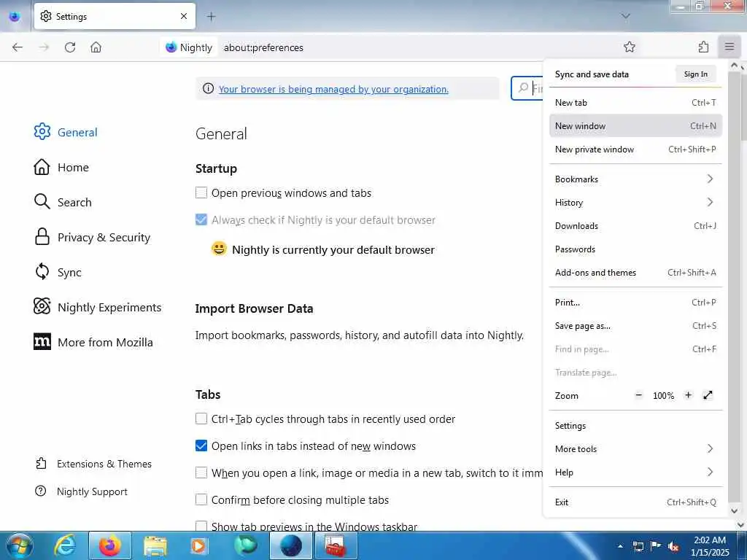Open Privacy & Security settings category
747x560 pixels.
coord(93,237)
